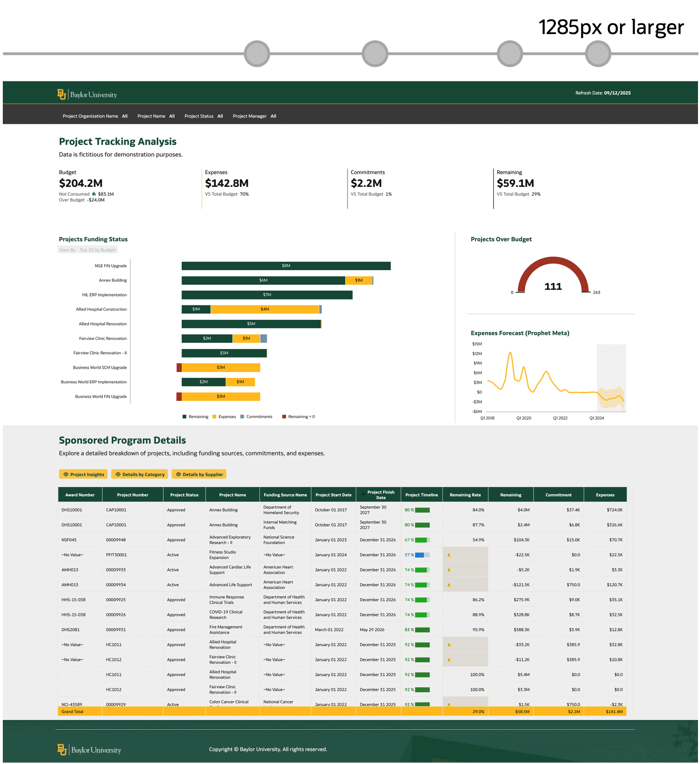This screenshot has height=764, width=700.
Task: Click the eye icon on Details by Category
Action: coord(118,474)
